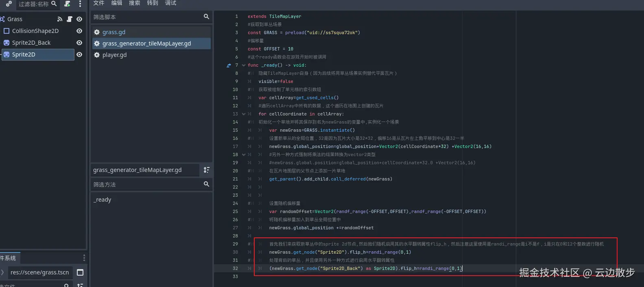Collapse the for loop at line 13
The height and width of the screenshot is (287, 644).
tap(244, 114)
